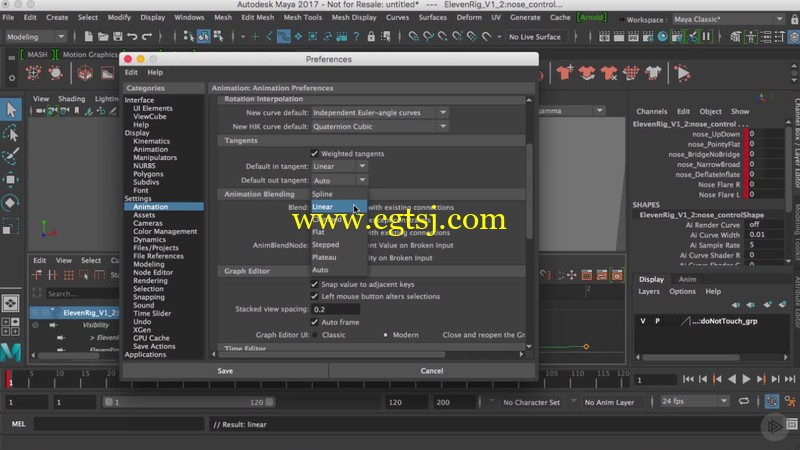
Task: Open Default in tangent dropdown
Action: (x=339, y=166)
